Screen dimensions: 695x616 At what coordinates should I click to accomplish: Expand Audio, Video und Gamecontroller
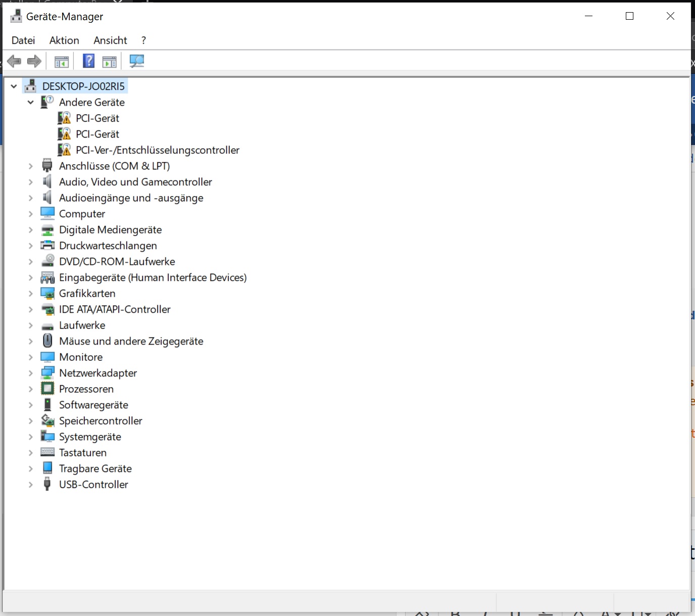[31, 182]
